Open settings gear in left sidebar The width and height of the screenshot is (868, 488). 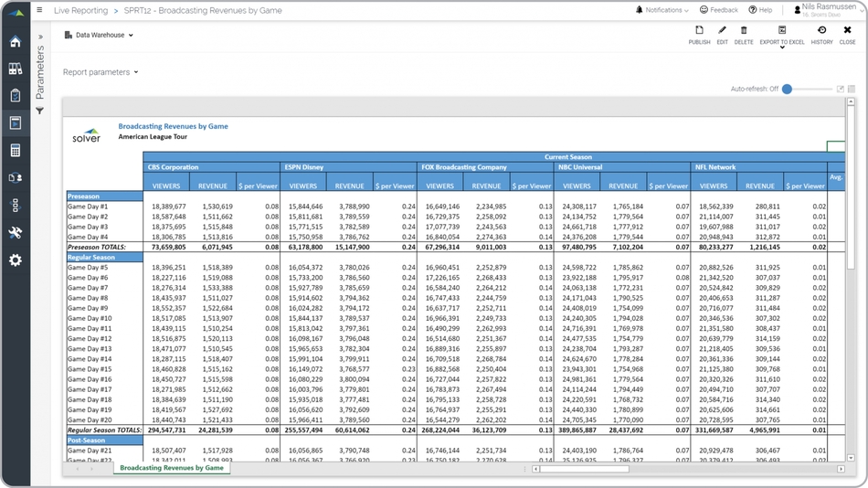[16, 260]
